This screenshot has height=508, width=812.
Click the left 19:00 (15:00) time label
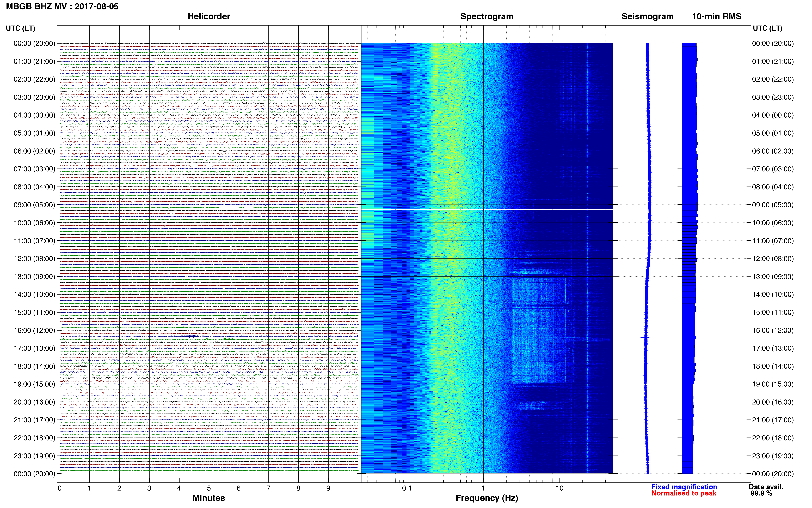34,384
